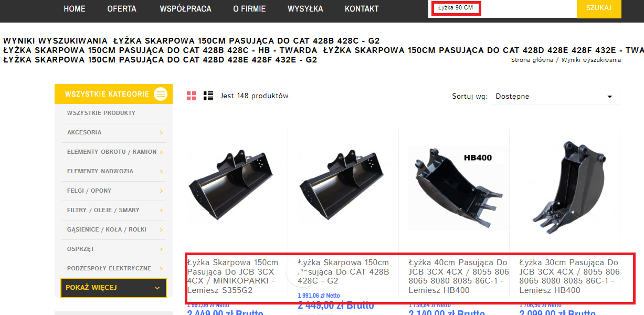Viewport: 644px width, 315px height.
Task: Open Łyżka Skarpowa 150cm CAT 428B link
Action: [344, 271]
